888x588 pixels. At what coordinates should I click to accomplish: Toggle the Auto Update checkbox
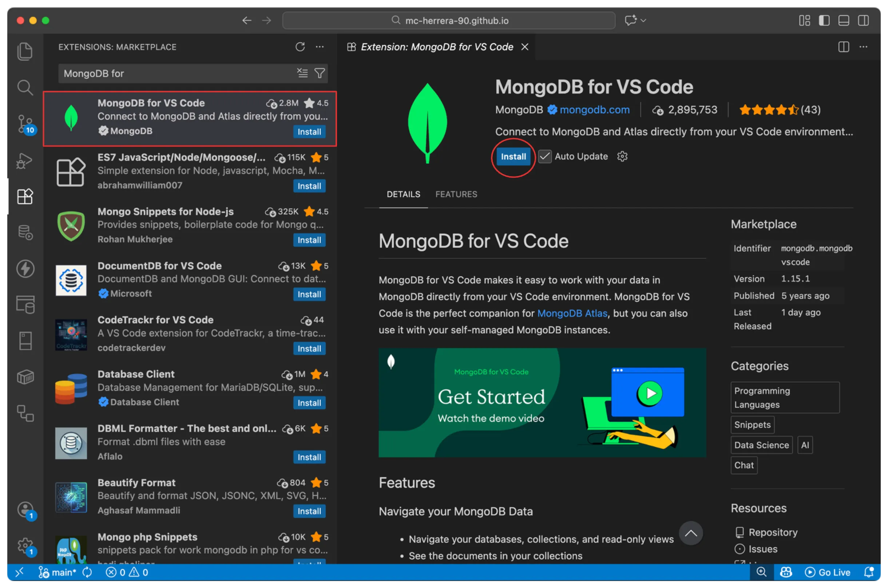545,156
